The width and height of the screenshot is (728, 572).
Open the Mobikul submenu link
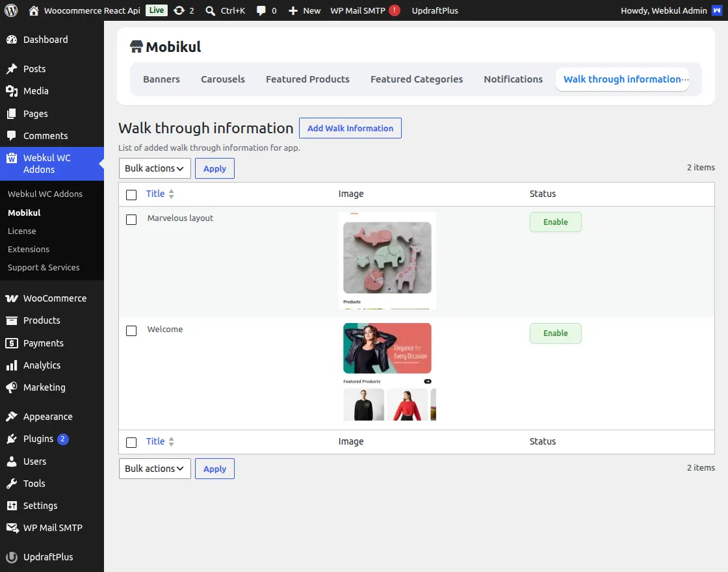(x=24, y=213)
